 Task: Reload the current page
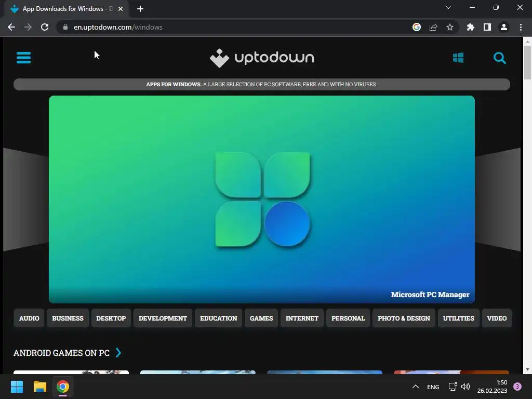coord(45,27)
